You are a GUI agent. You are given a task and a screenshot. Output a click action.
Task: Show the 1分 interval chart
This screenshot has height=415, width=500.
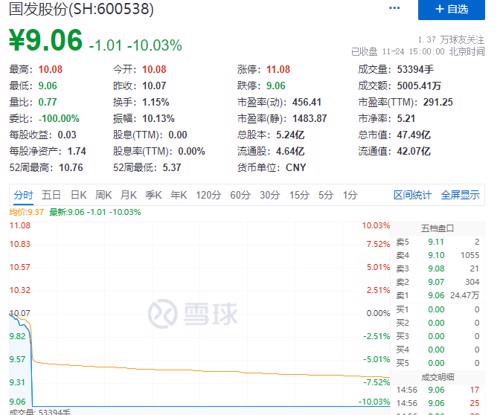pyautogui.click(x=350, y=195)
